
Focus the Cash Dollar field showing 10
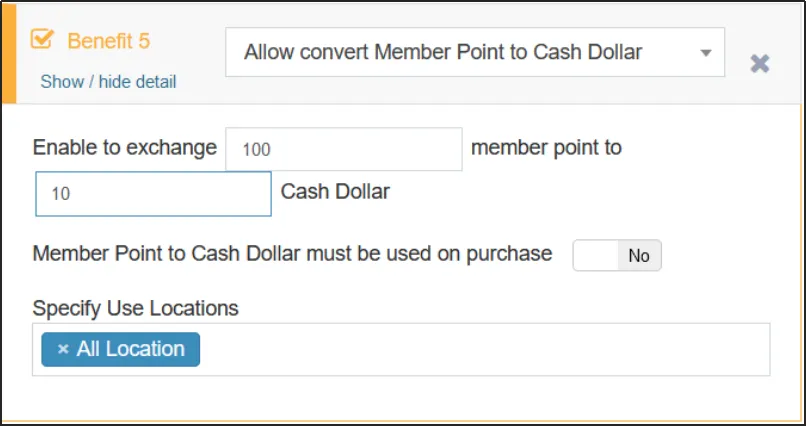click(x=153, y=194)
